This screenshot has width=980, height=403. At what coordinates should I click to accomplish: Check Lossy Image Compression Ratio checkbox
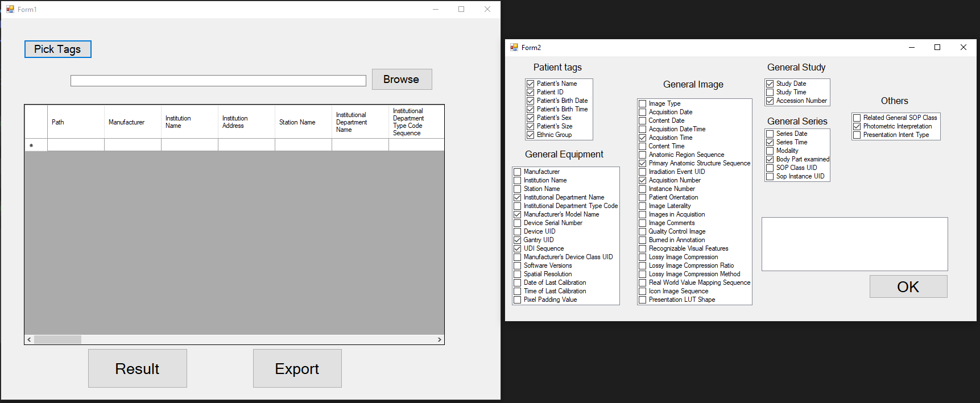[x=643, y=265]
